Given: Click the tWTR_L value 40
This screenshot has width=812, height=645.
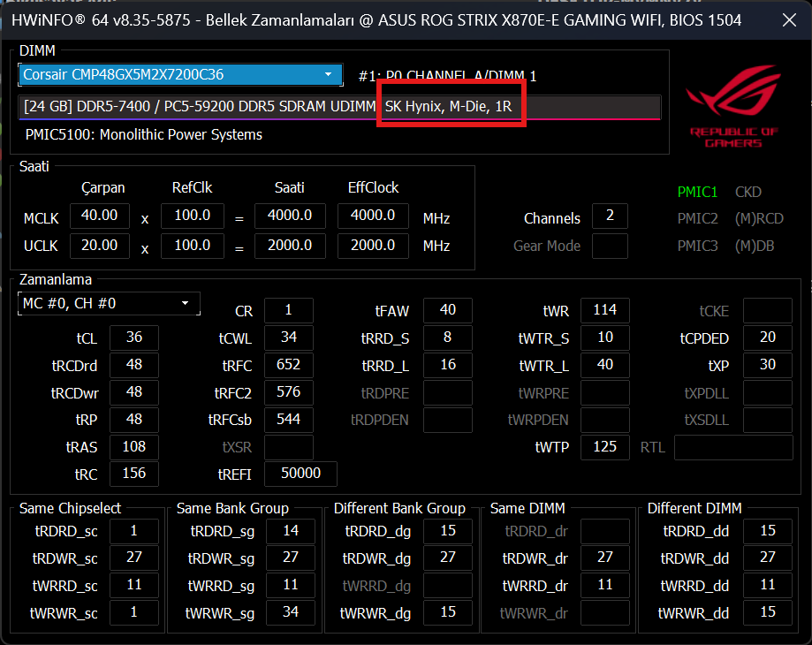Looking at the screenshot, I should tap(605, 365).
